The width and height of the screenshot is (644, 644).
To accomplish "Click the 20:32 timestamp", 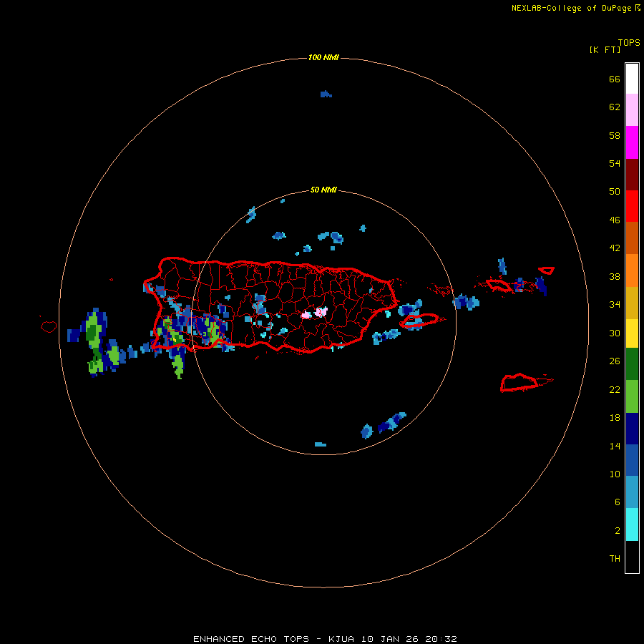I will 441,639.
